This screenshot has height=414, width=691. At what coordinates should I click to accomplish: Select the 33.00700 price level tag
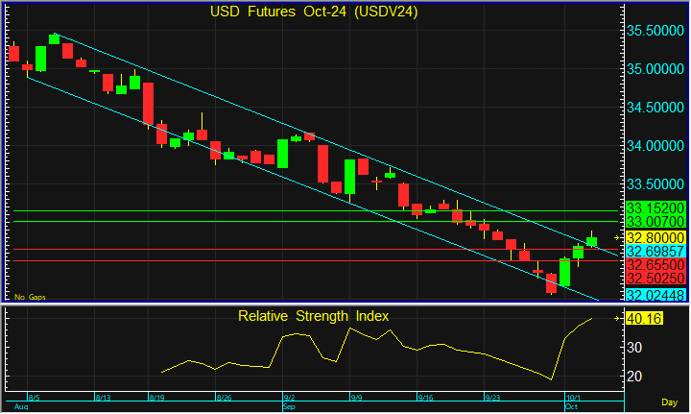(655, 221)
